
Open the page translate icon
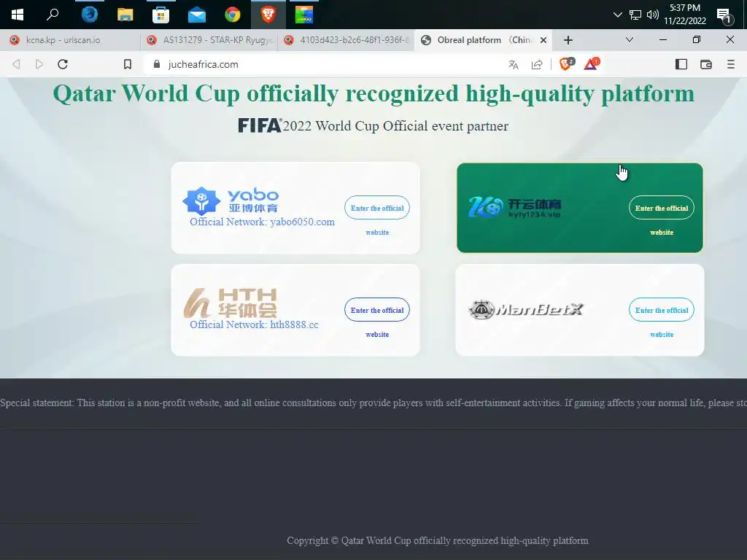pos(513,64)
